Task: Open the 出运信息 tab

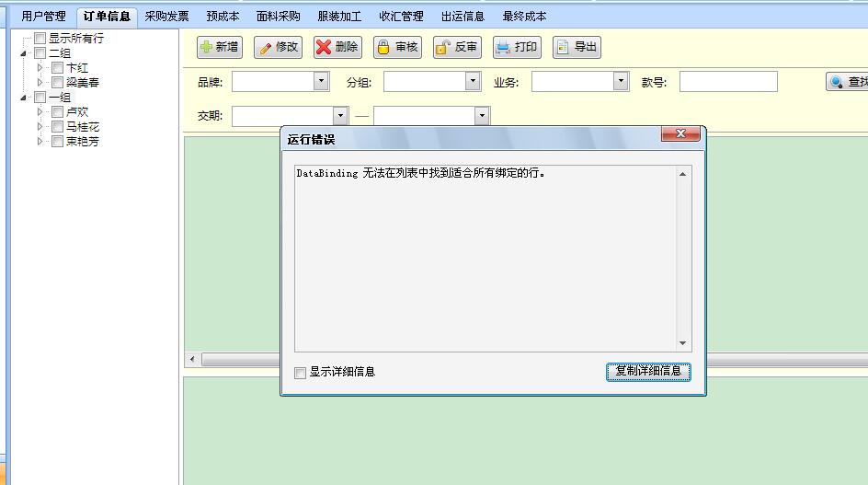Action: click(x=463, y=17)
